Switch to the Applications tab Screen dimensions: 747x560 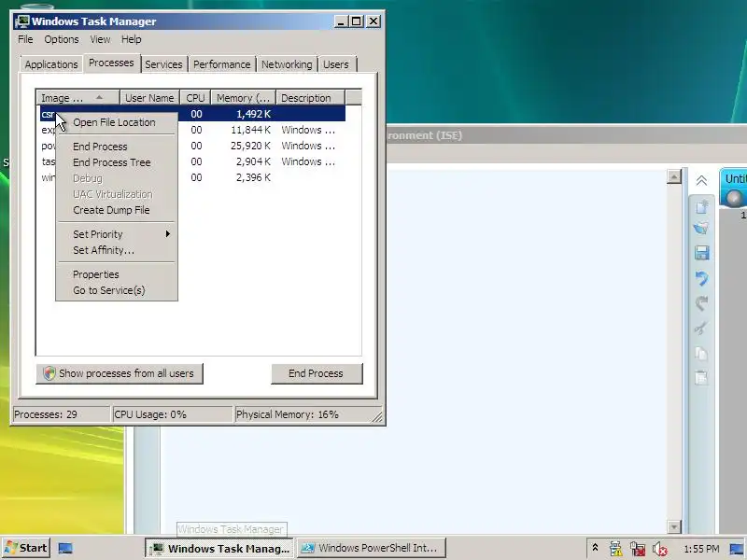[51, 64]
